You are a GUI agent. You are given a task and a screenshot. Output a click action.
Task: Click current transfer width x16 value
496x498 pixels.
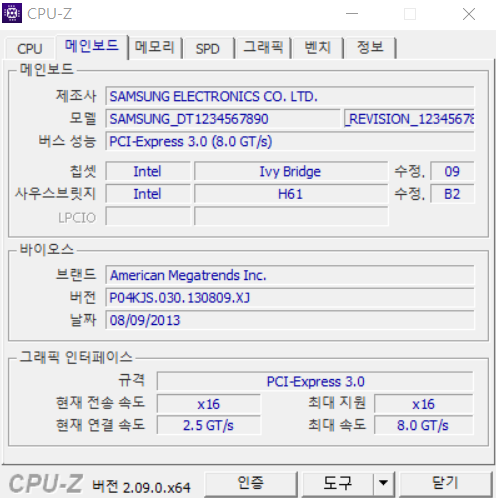209,404
